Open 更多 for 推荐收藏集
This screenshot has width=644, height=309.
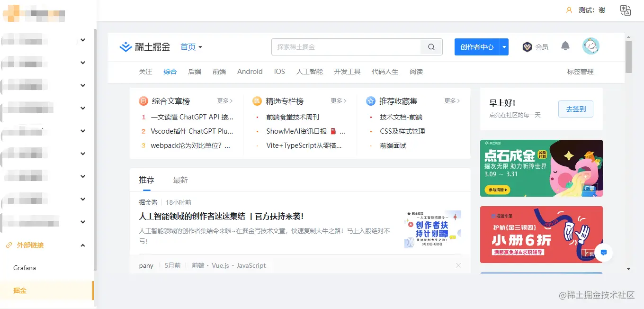pyautogui.click(x=452, y=101)
